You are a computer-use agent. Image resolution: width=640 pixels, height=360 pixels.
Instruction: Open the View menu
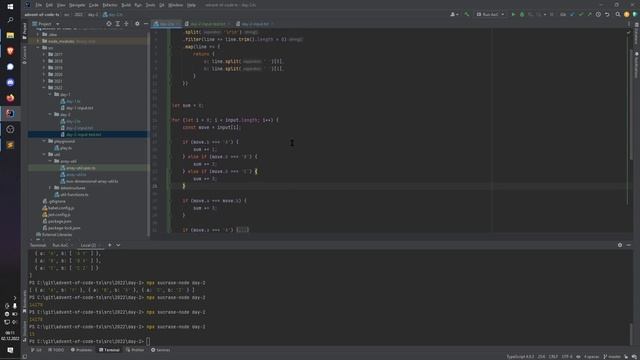click(x=61, y=5)
